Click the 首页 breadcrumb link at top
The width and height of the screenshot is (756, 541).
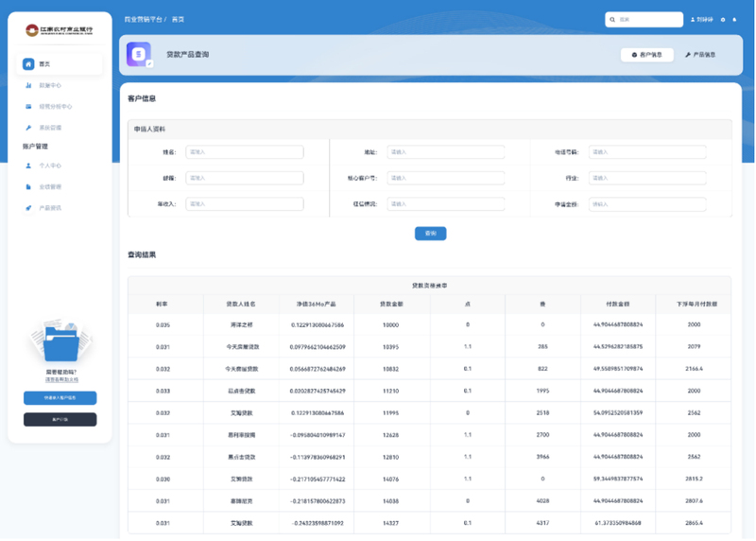178,19
